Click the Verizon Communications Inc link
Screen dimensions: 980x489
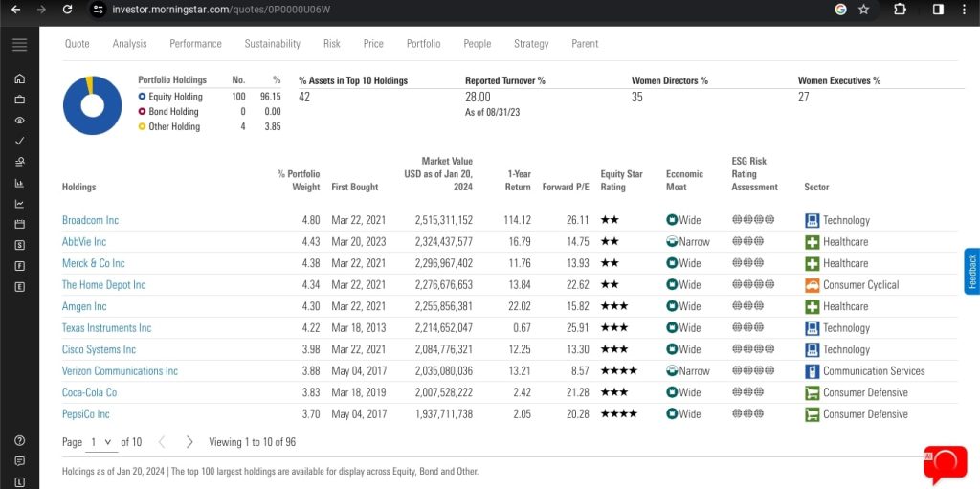click(x=120, y=371)
